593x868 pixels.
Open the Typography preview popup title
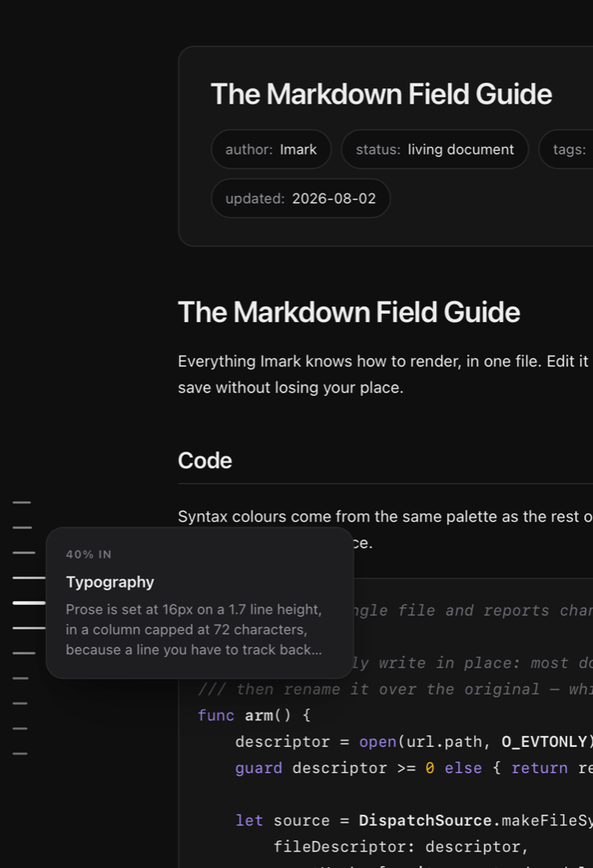[110, 582]
